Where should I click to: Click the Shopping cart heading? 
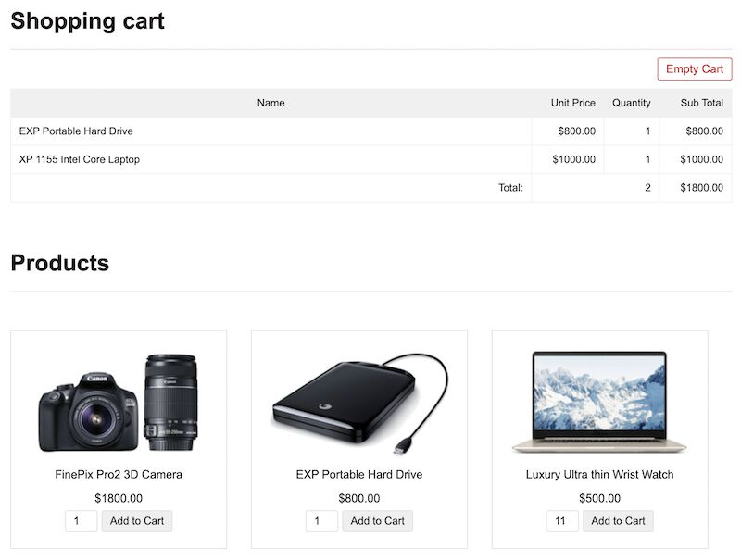click(87, 20)
